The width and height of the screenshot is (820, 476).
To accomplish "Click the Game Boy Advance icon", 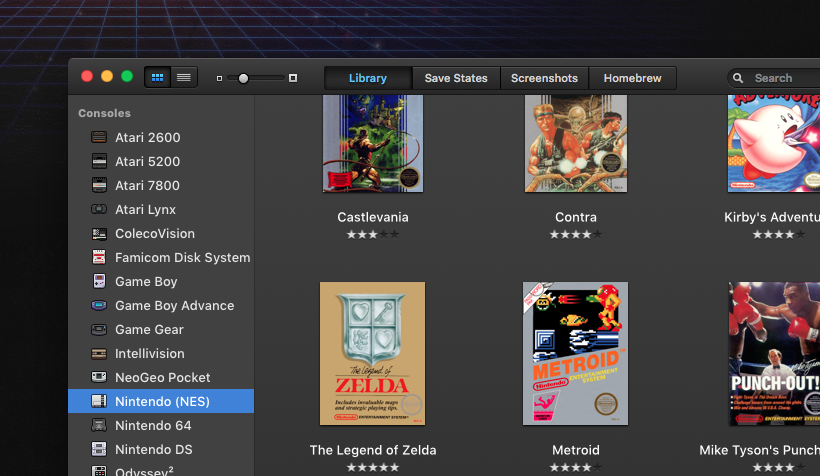I will (x=99, y=305).
